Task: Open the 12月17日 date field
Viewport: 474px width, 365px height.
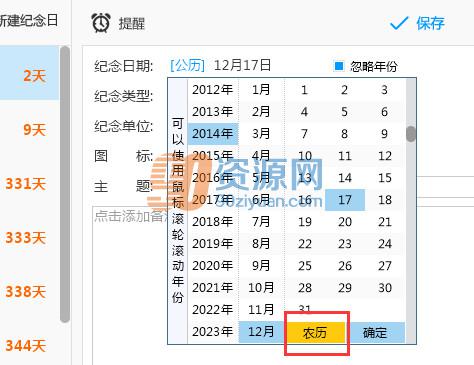Action: click(x=242, y=65)
